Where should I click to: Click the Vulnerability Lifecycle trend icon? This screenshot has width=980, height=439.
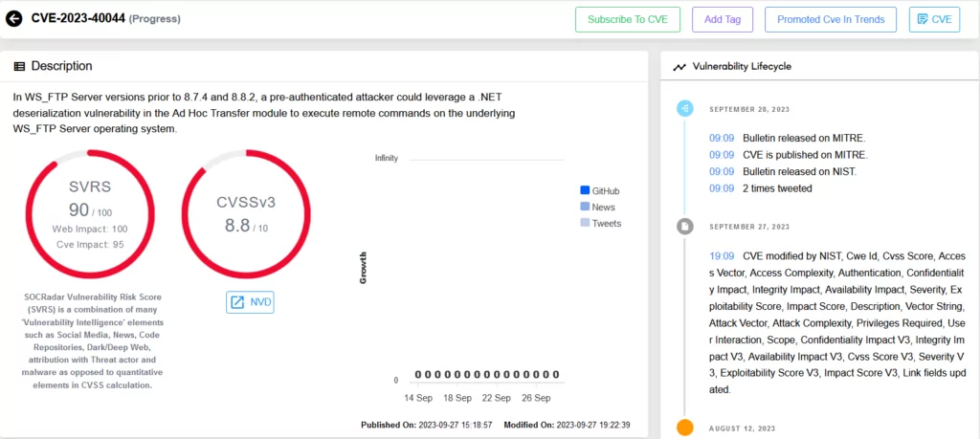679,67
